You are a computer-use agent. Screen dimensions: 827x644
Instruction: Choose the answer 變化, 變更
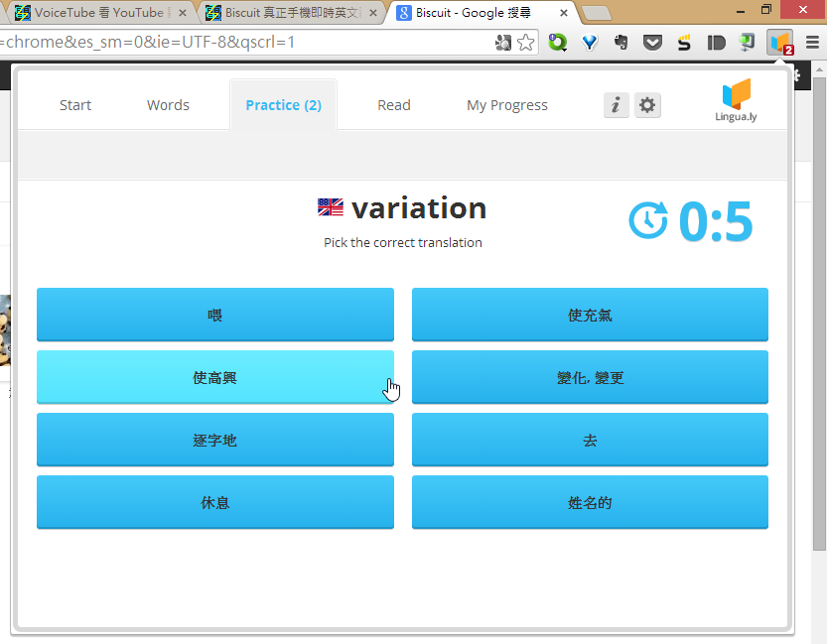click(x=590, y=377)
